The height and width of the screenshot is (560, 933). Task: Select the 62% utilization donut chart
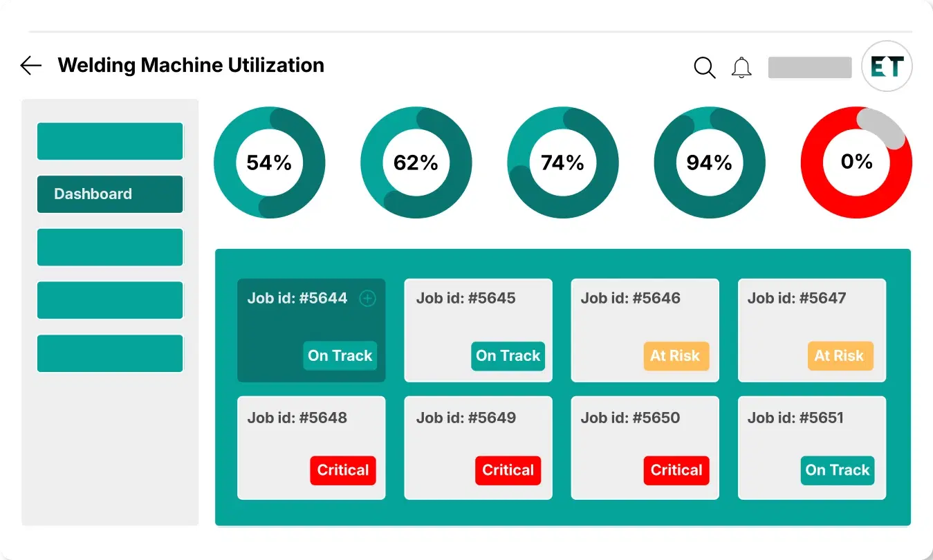(x=416, y=163)
